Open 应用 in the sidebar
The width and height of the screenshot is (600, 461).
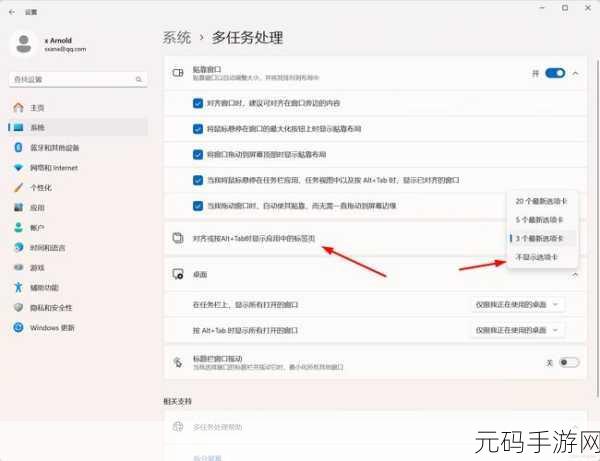[x=78, y=207]
